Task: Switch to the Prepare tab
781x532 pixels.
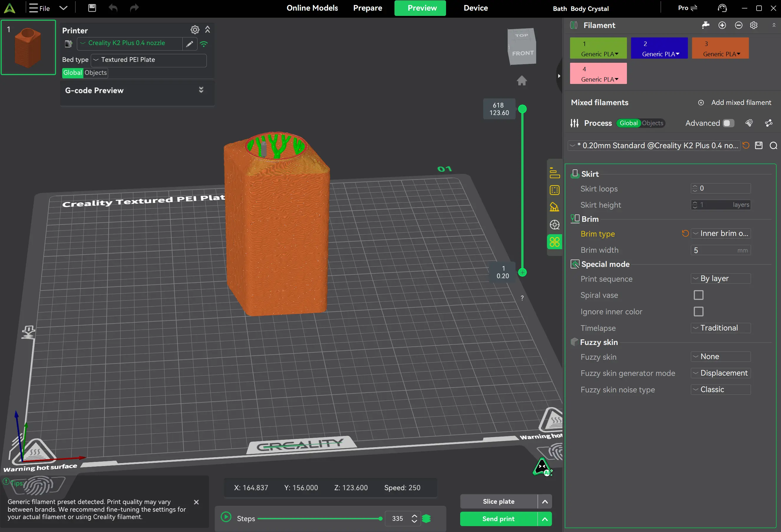Action: (368, 8)
